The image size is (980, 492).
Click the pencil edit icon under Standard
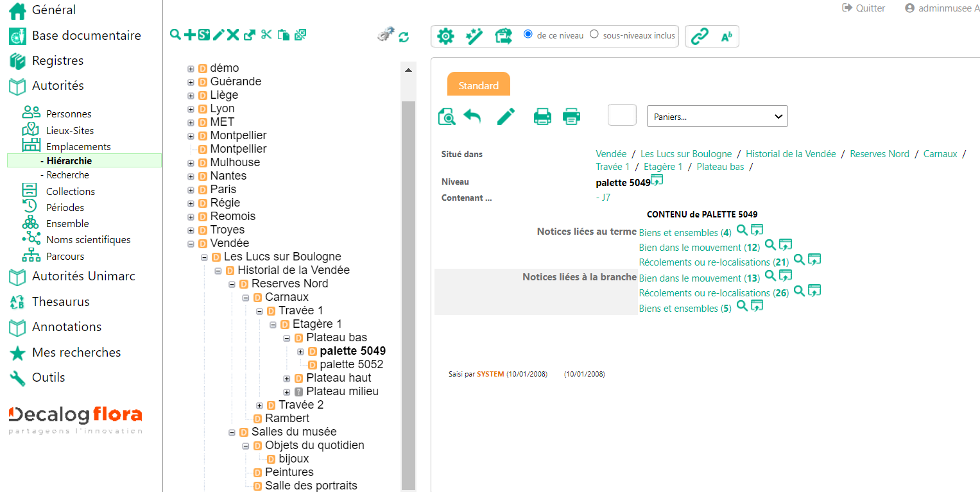coord(506,117)
